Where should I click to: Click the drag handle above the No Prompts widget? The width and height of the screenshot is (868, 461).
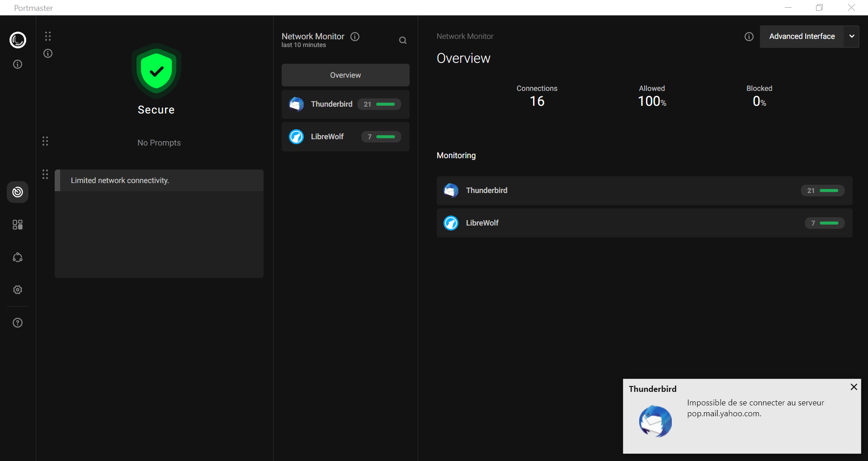pyautogui.click(x=45, y=141)
